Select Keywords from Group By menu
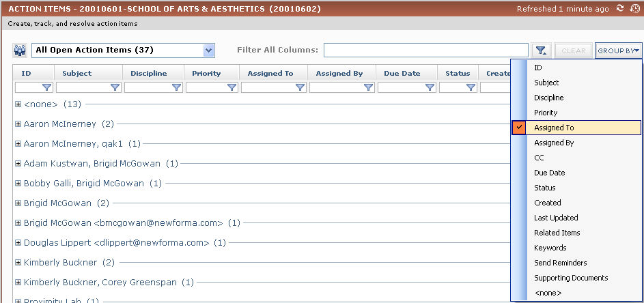The image size is (644, 303). click(550, 248)
